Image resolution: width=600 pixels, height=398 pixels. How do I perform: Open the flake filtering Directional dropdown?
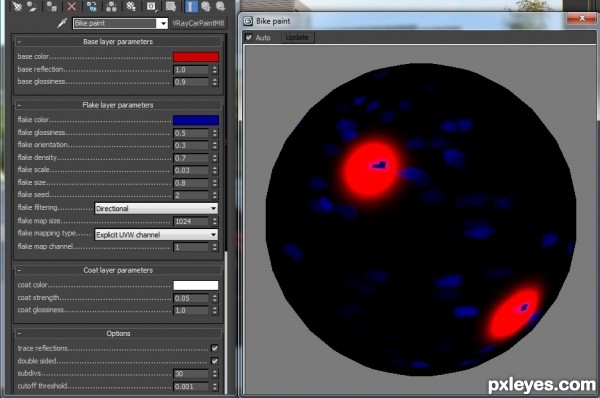[x=156, y=208]
